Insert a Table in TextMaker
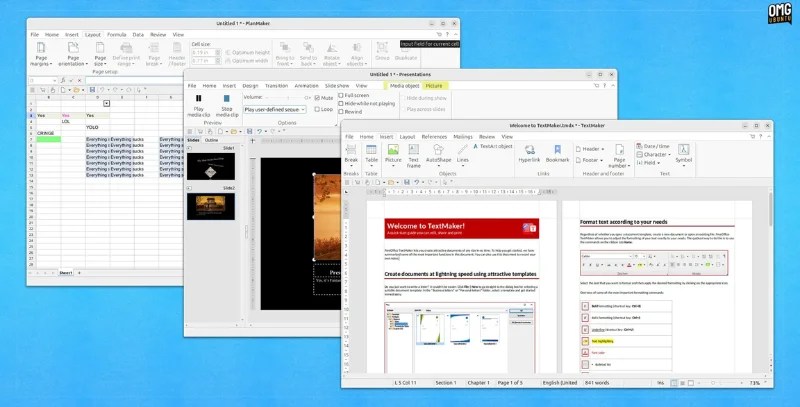 pos(371,155)
